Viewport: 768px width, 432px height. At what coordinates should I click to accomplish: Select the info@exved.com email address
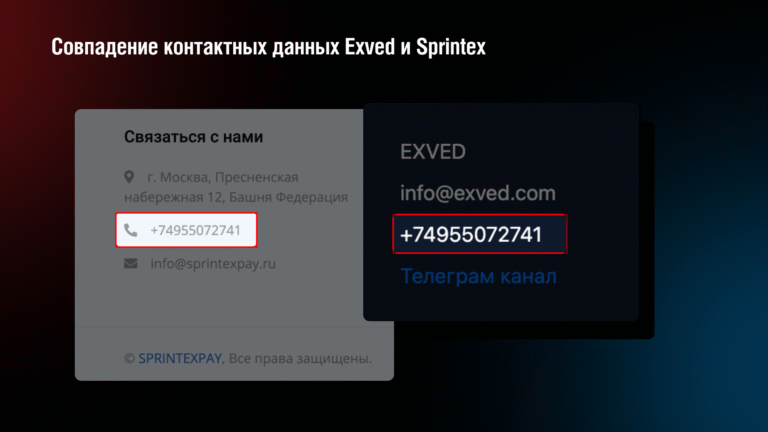478,193
